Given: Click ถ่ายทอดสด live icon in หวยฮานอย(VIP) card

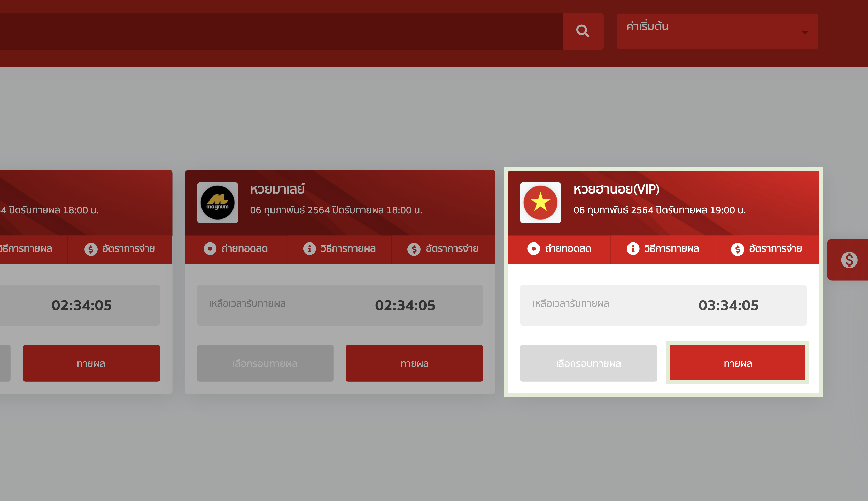Looking at the screenshot, I should point(533,248).
